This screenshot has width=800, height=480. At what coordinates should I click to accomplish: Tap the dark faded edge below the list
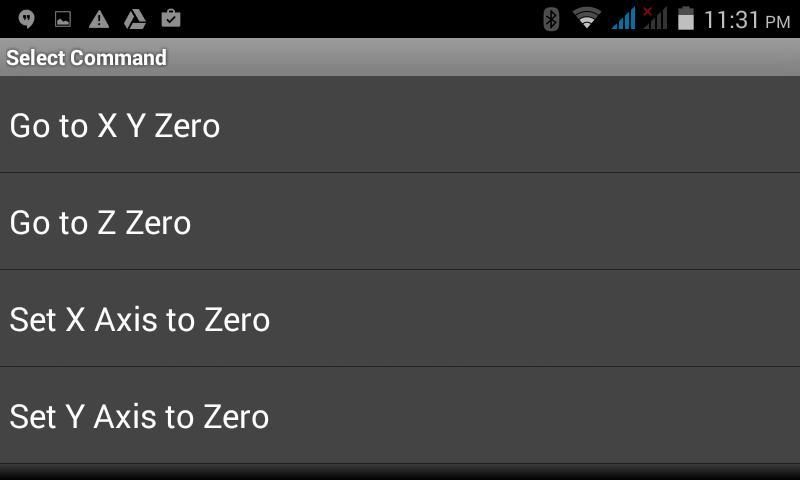pyautogui.click(x=400, y=472)
